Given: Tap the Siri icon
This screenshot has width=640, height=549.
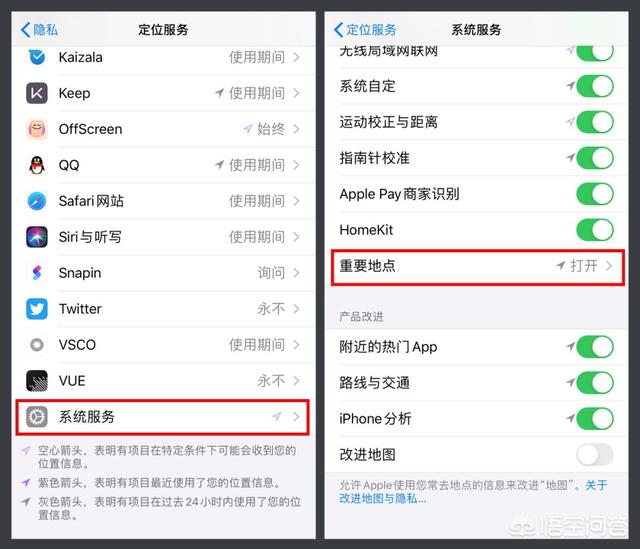Looking at the screenshot, I should pos(37,237).
